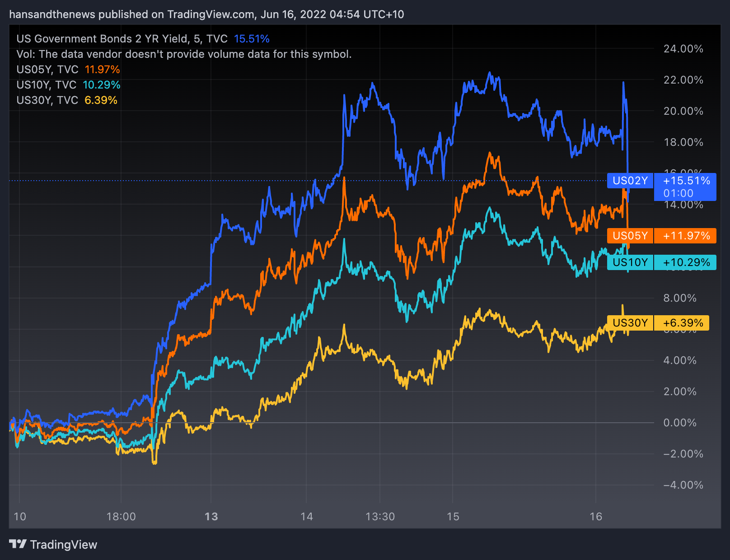Click the +15.51% value label on price axis

pos(686,181)
